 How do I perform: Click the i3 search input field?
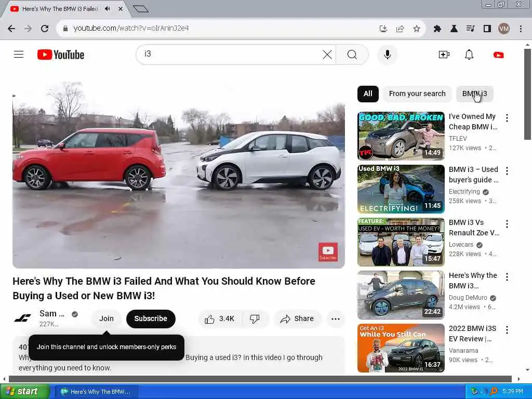[x=232, y=54]
